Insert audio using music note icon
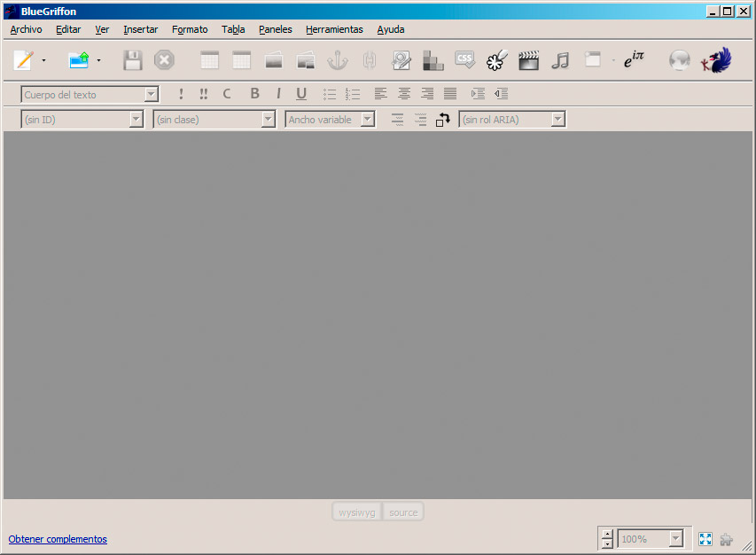This screenshot has width=756, height=555. coord(560,61)
